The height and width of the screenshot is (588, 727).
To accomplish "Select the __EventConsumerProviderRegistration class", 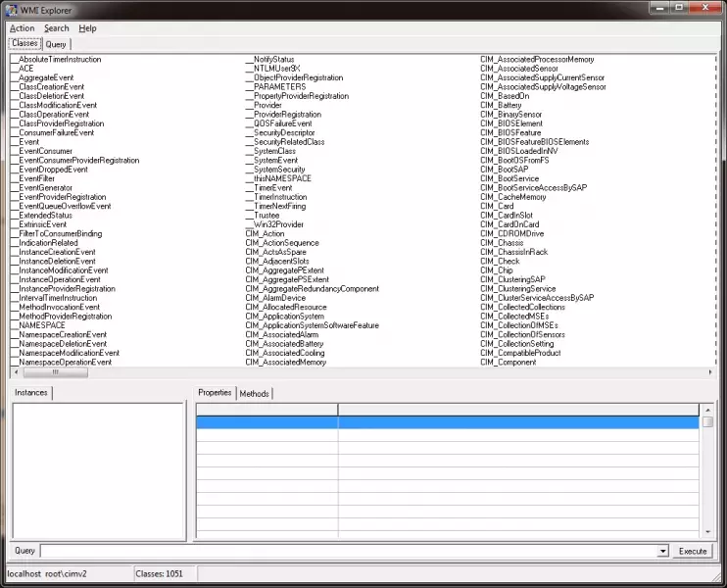I will tap(75, 161).
